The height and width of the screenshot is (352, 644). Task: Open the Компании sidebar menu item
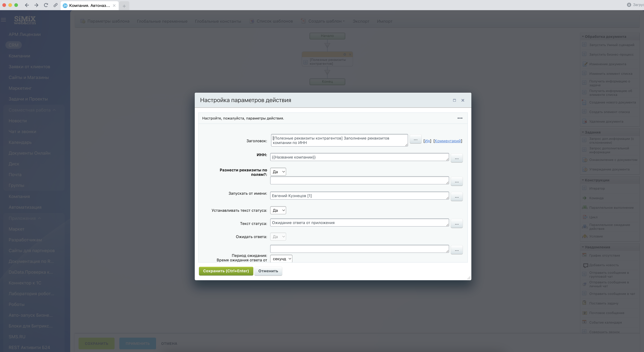click(x=19, y=56)
